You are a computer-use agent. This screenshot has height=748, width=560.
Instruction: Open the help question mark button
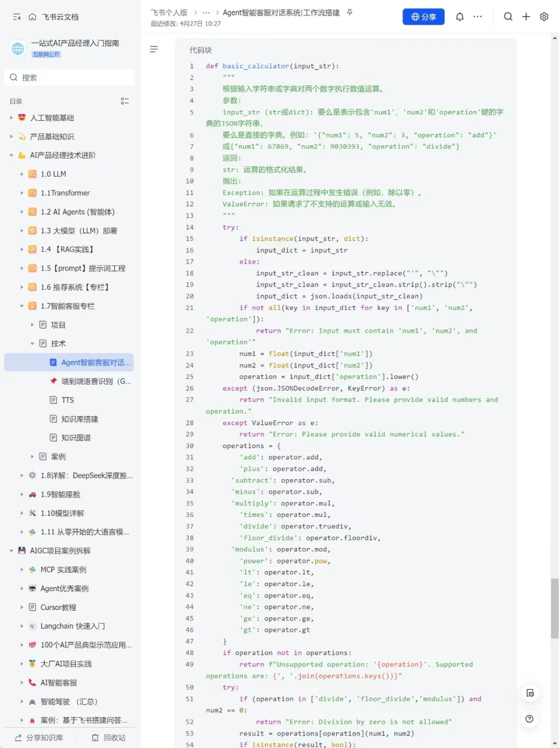coord(529,718)
